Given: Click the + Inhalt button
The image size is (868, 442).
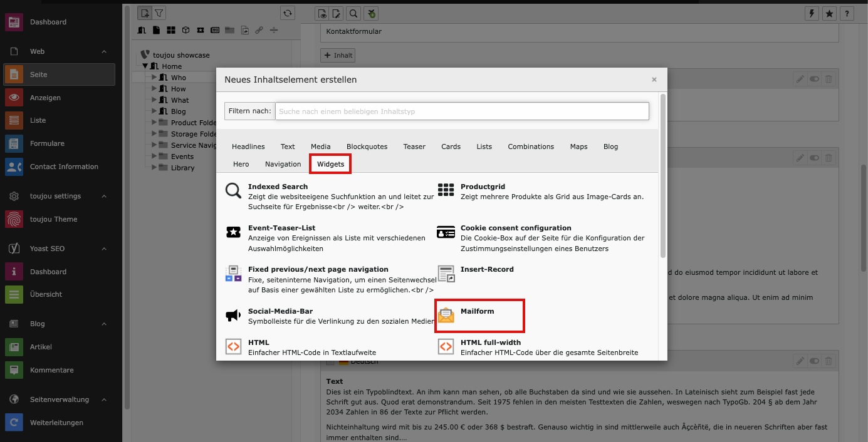Looking at the screenshot, I should 338,55.
